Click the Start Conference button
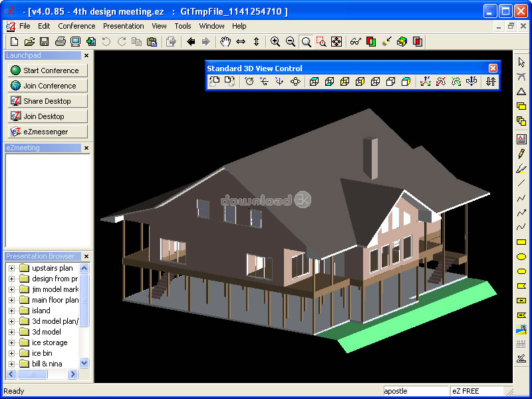532x399 pixels. pos(48,70)
